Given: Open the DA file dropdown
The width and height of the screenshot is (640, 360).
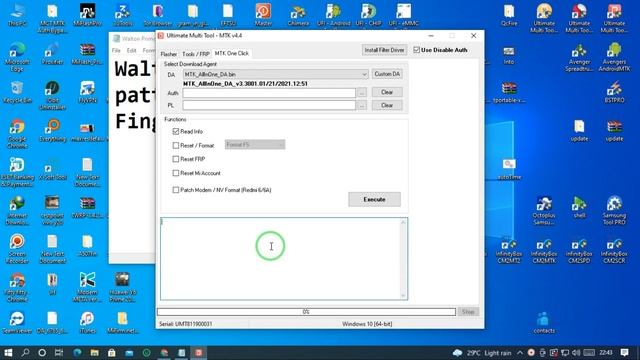Looking at the screenshot, I should tap(364, 74).
